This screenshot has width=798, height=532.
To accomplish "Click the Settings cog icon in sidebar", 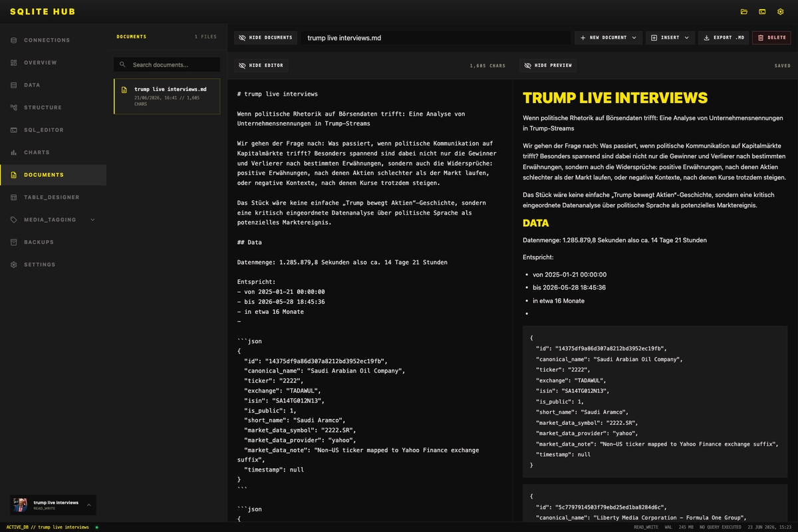I will click(x=14, y=264).
